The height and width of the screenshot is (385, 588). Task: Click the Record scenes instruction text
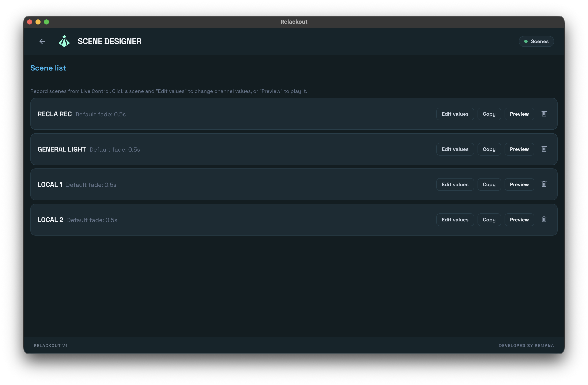pyautogui.click(x=169, y=91)
